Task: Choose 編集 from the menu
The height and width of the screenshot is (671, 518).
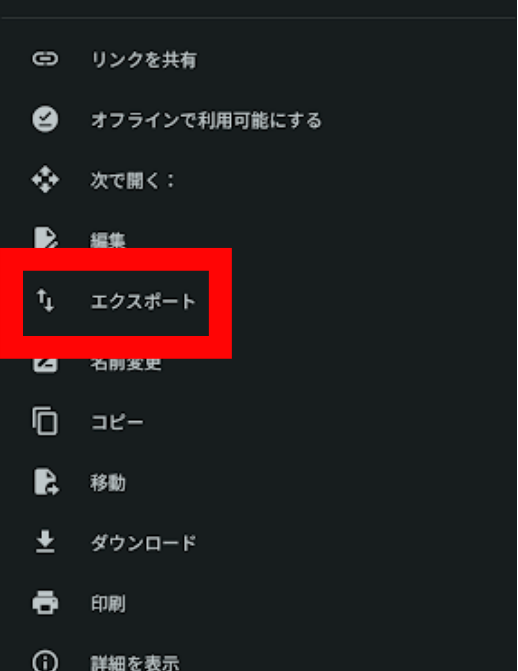Action: 108,240
